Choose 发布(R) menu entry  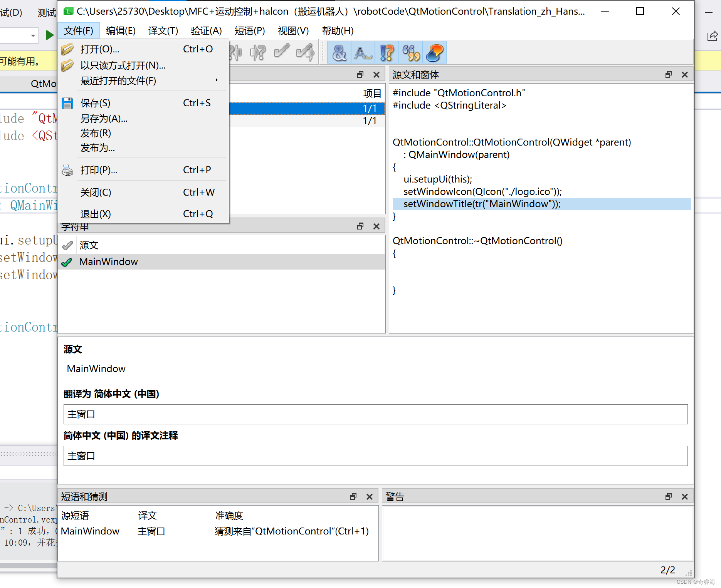[x=143, y=133]
